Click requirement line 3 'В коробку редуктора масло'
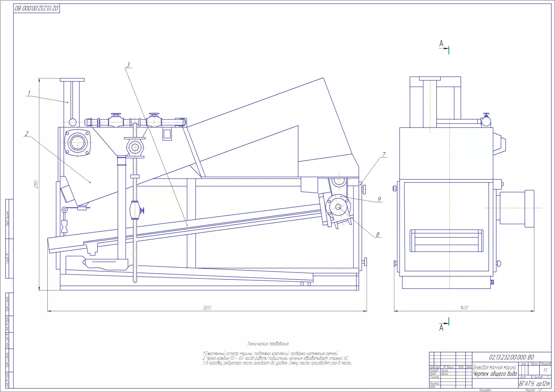The height and width of the screenshot is (392, 555). point(277,363)
